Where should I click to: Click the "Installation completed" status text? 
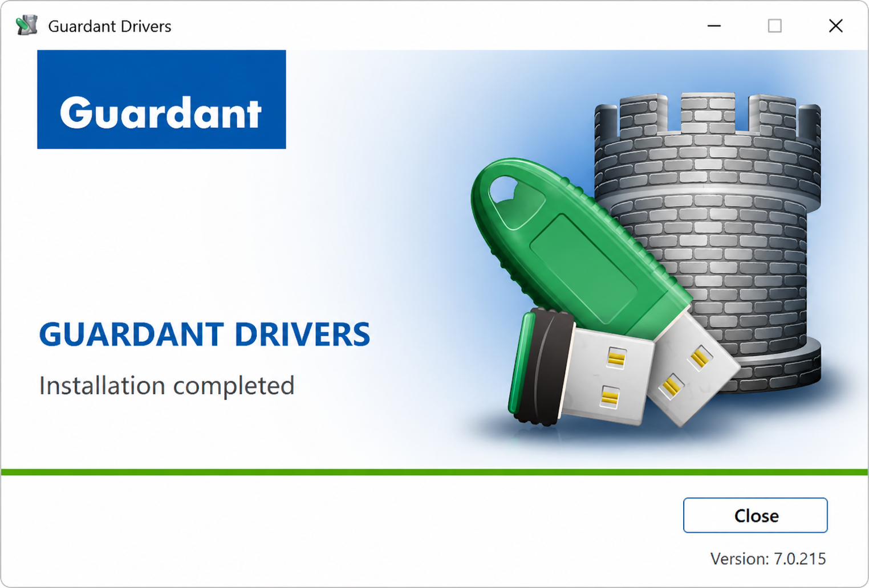click(x=167, y=386)
